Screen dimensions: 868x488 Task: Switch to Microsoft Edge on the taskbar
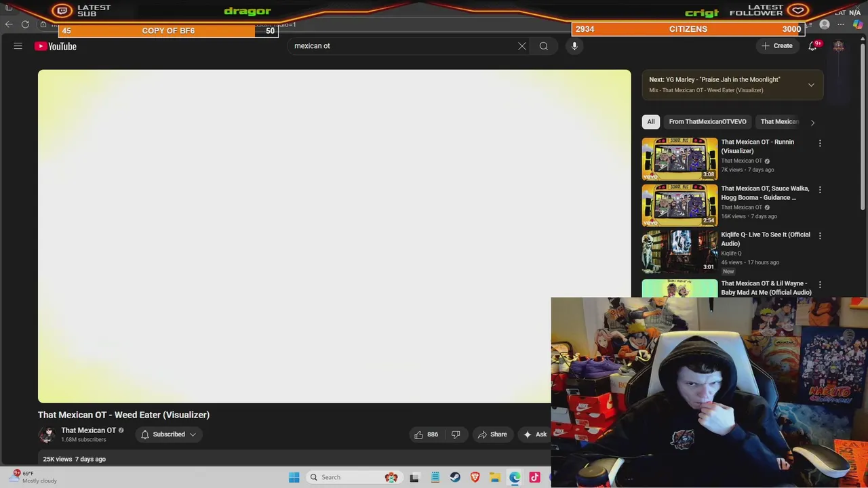[515, 477]
